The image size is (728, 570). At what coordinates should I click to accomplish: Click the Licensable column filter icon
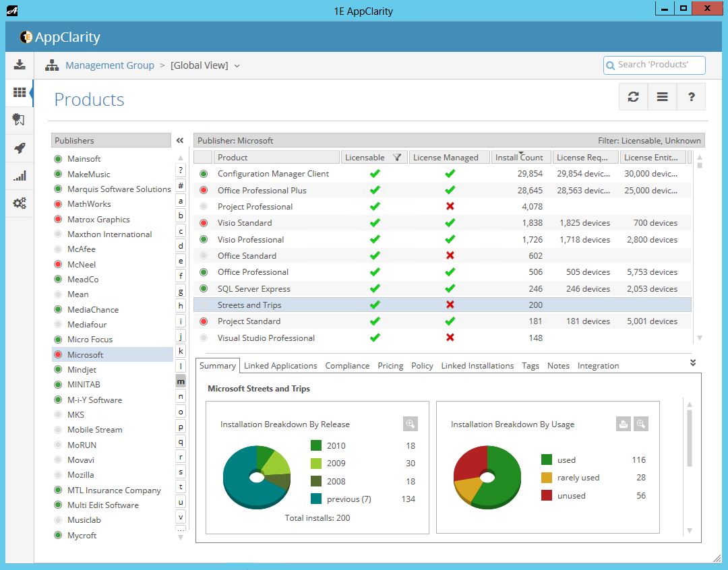(397, 158)
